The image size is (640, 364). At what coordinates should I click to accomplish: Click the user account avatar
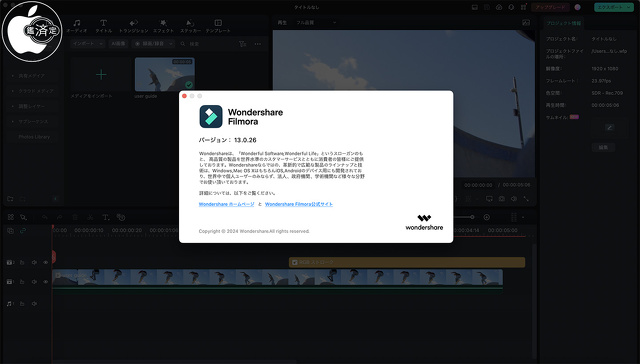578,7
